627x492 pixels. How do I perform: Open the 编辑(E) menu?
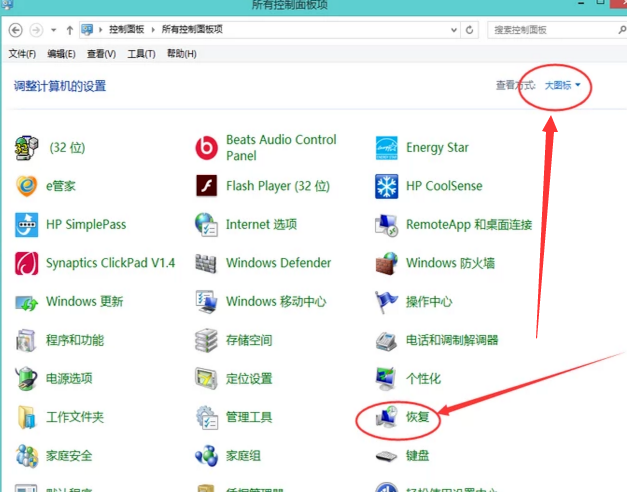pos(61,54)
